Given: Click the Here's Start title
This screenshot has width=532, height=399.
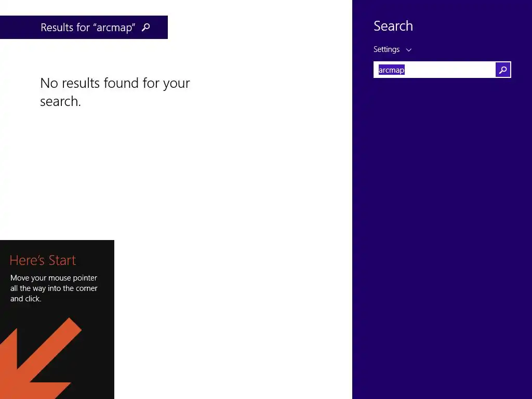Looking at the screenshot, I should [43, 260].
